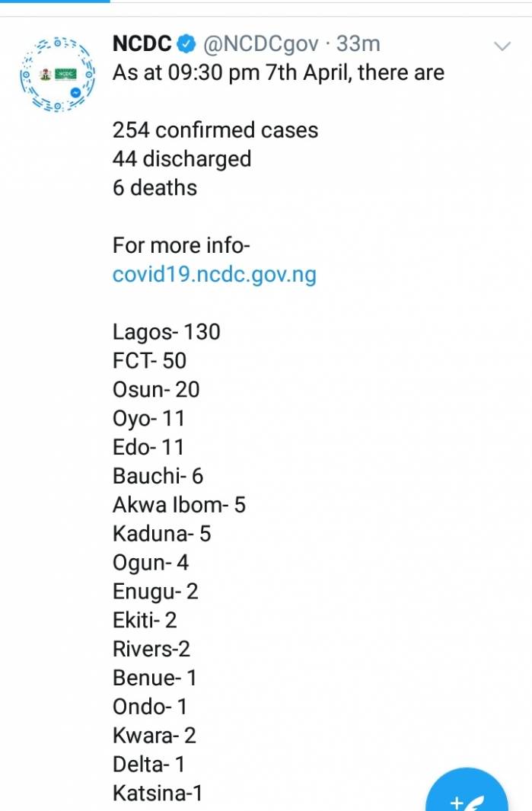Screen dimensions: 532x811
Task: Select the active blue tab indicator at top
Action: 55,1
